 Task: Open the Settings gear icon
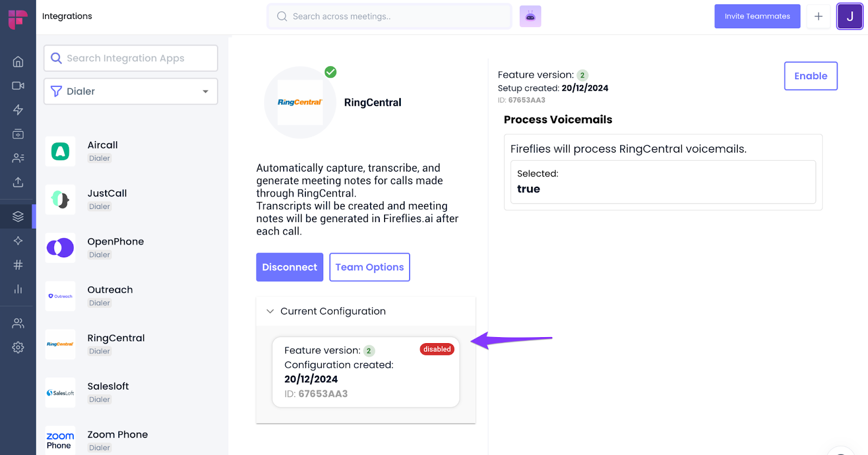coord(18,347)
